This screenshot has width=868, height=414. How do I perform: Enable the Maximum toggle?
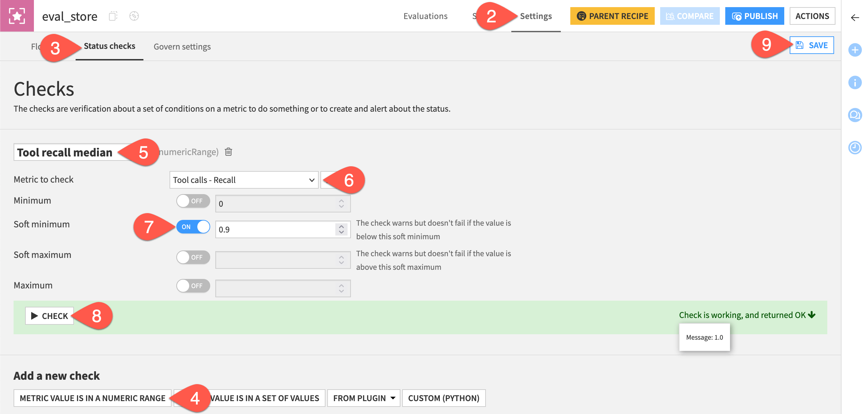point(193,285)
